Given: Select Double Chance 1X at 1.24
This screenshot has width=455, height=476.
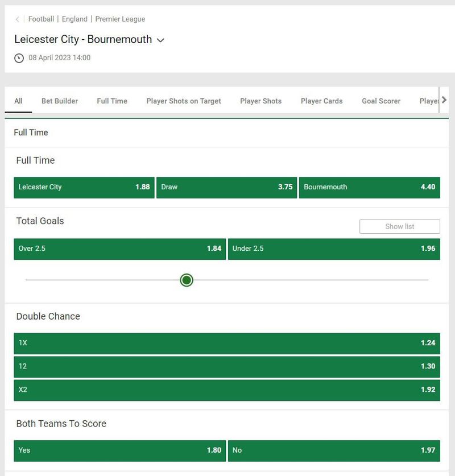Looking at the screenshot, I should 227,343.
